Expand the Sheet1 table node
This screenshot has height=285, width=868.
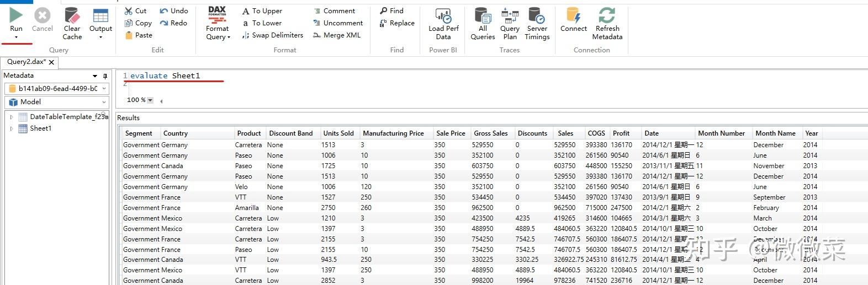tap(11, 128)
